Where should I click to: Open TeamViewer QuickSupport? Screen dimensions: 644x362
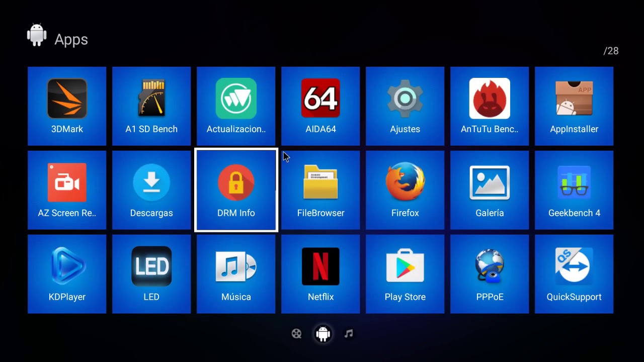(574, 274)
